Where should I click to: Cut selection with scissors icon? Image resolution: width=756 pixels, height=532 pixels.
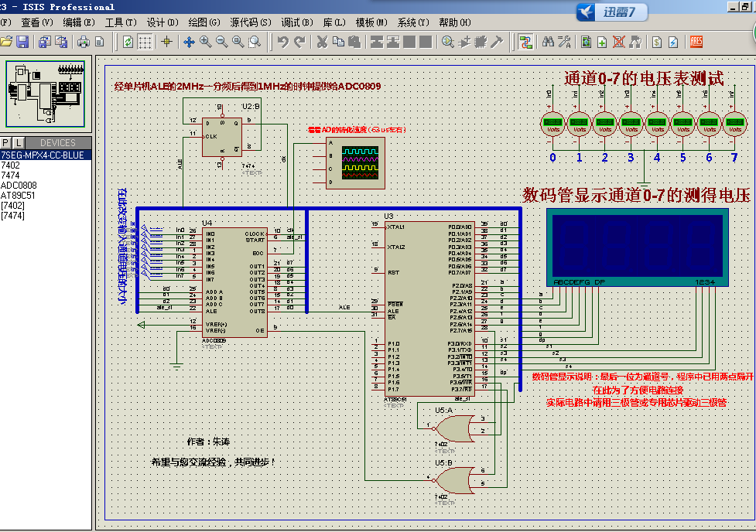[322, 42]
